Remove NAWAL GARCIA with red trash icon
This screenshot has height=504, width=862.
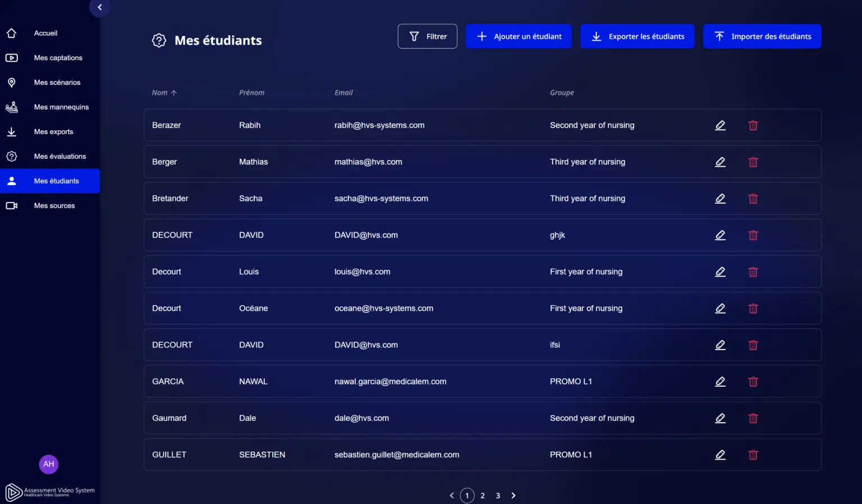tap(753, 382)
